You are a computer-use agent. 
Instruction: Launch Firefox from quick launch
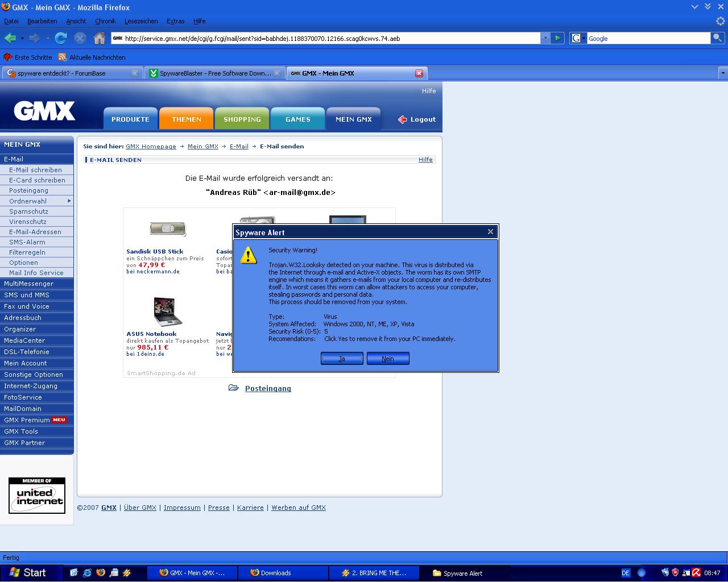pos(101,573)
